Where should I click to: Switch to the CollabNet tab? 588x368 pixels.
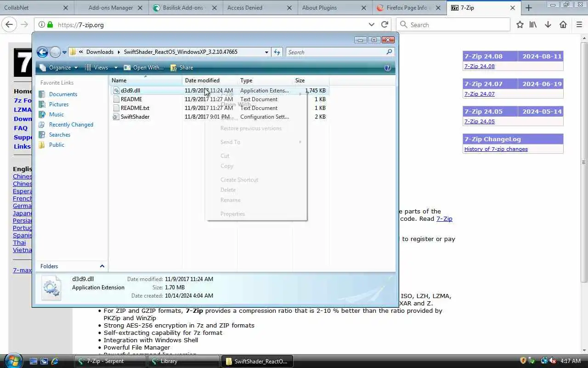pos(36,8)
